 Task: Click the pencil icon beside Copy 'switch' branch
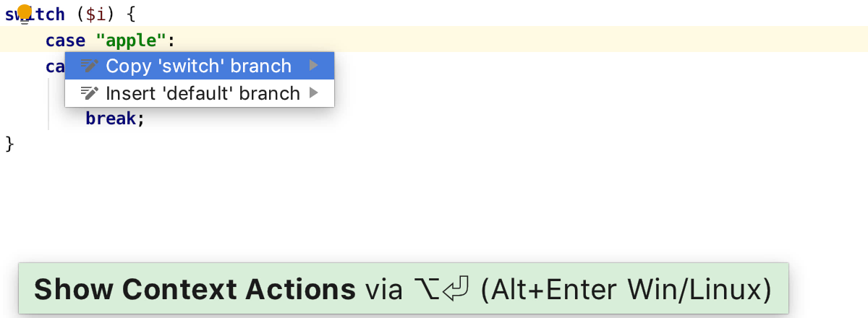tap(89, 66)
